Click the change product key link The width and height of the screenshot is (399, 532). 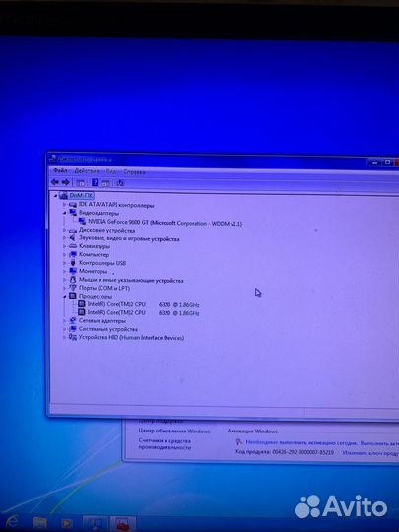pyautogui.click(x=370, y=452)
